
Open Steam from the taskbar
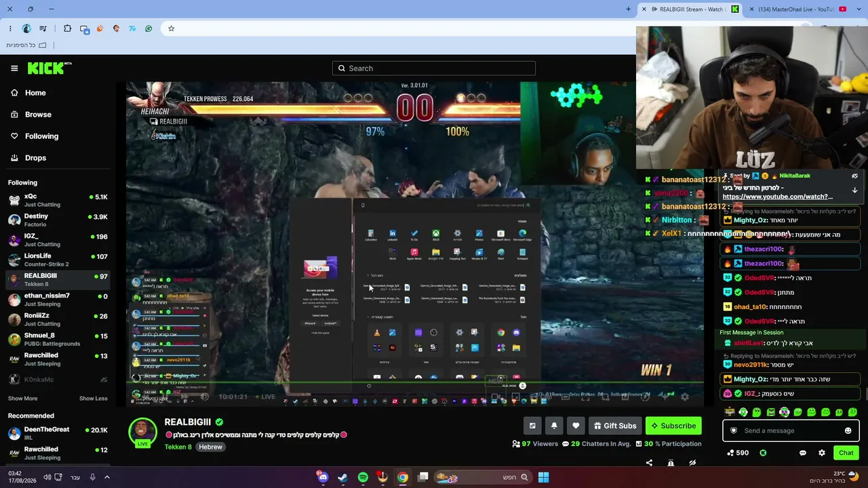[343, 477]
